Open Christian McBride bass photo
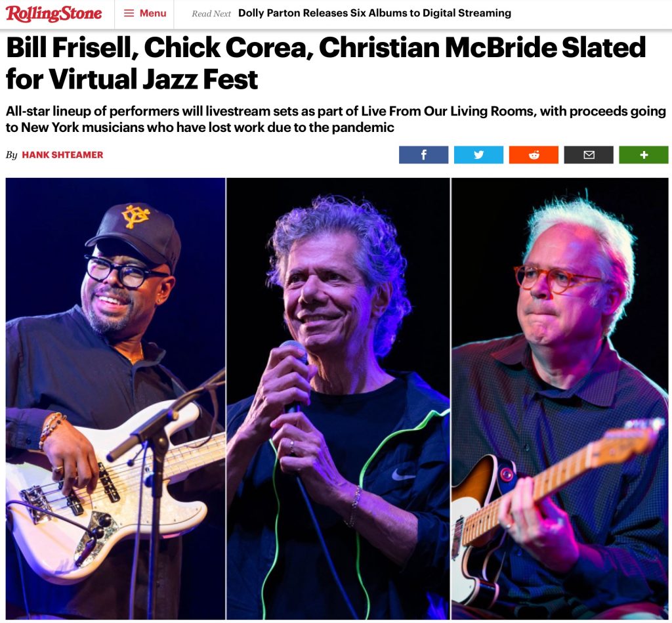 pyautogui.click(x=115, y=398)
